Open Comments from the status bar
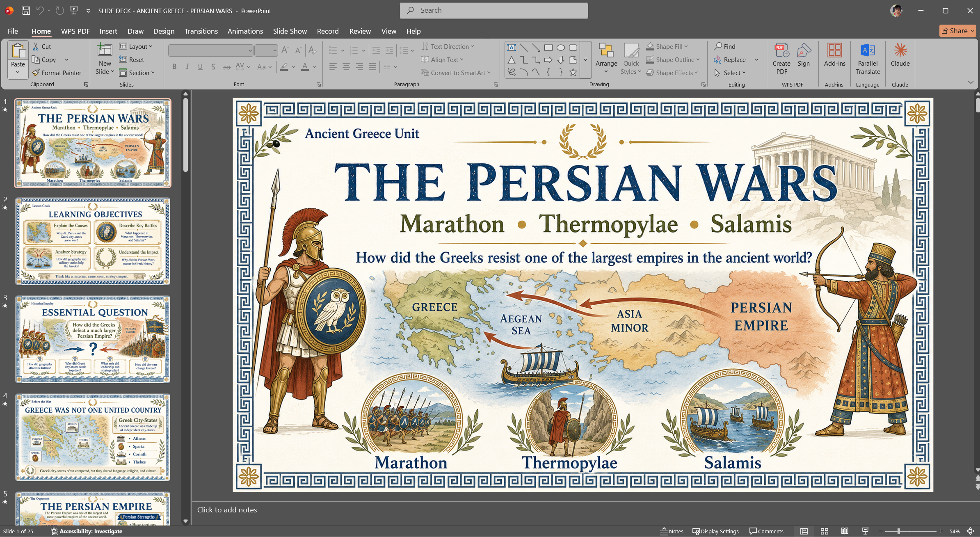This screenshot has height=537, width=980. [x=766, y=531]
